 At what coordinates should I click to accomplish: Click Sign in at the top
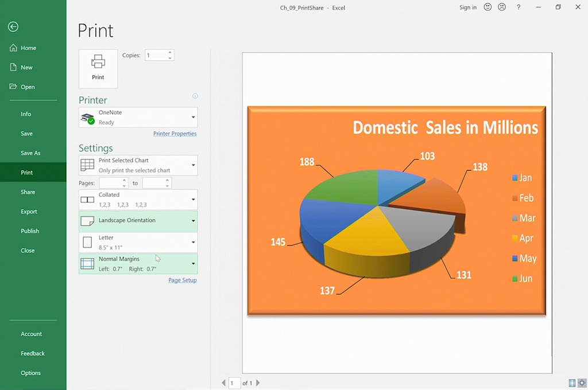coord(467,7)
